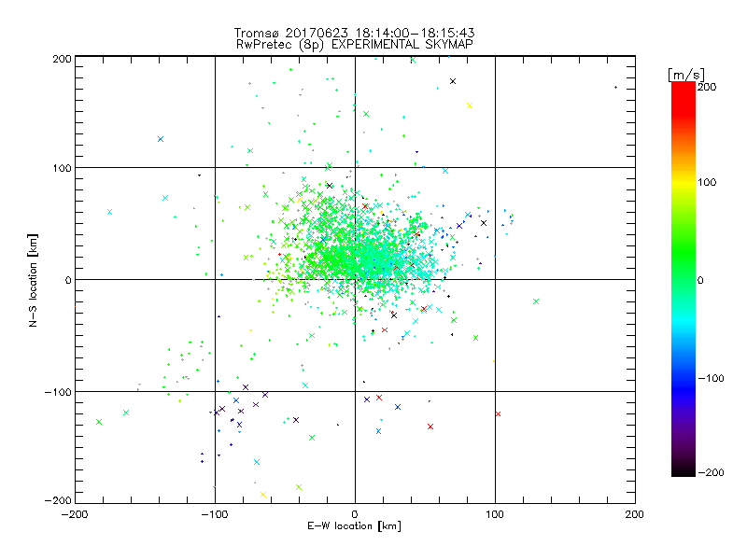Click the color bar tick label 200
Viewport: 747px width, 560px height.
[x=707, y=87]
